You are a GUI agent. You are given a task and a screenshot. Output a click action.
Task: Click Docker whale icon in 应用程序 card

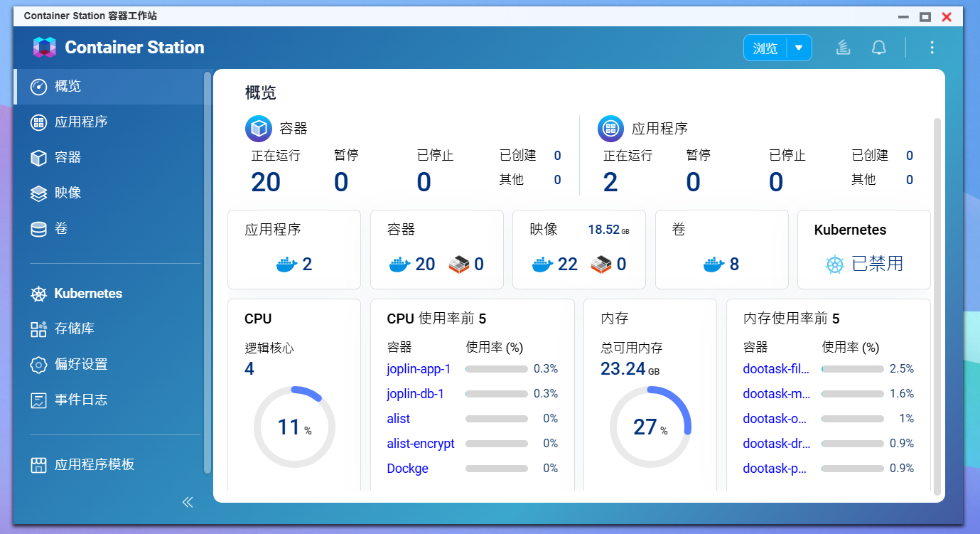286,265
